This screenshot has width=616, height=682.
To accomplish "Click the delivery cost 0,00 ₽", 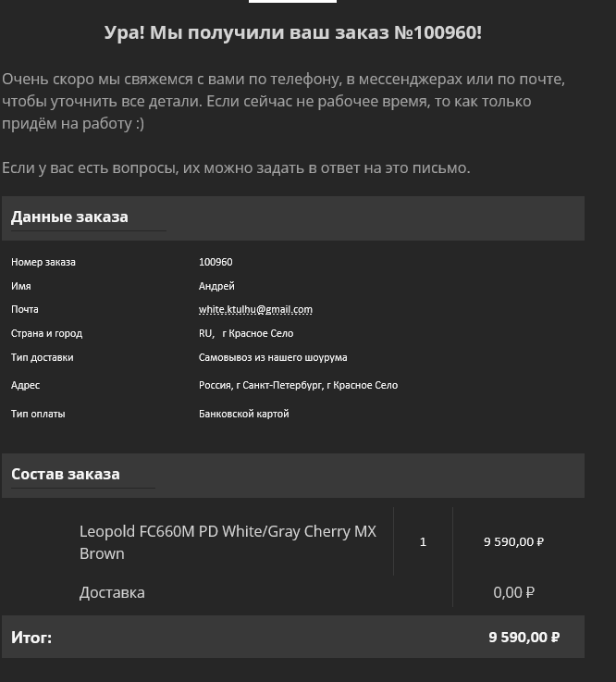I will (513, 593).
